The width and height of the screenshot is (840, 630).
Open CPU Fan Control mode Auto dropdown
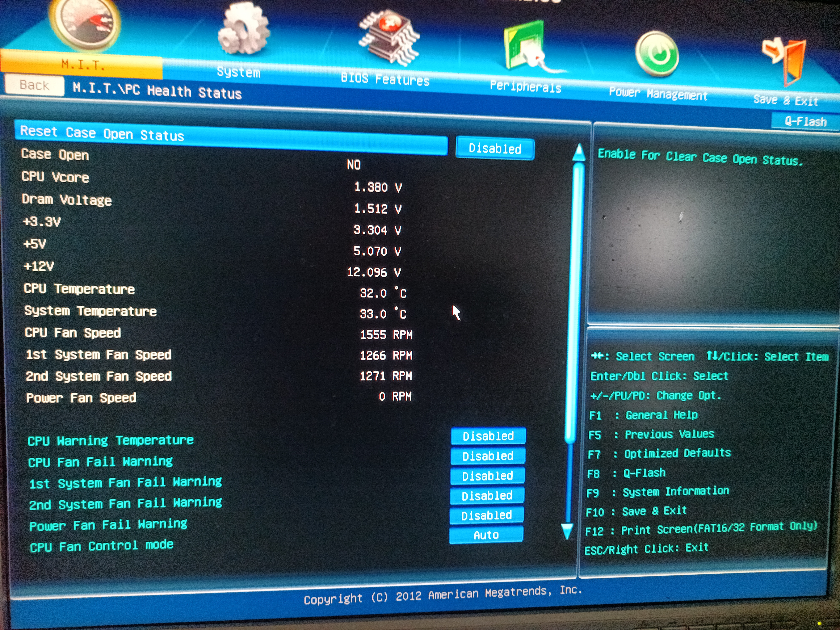pos(486,535)
